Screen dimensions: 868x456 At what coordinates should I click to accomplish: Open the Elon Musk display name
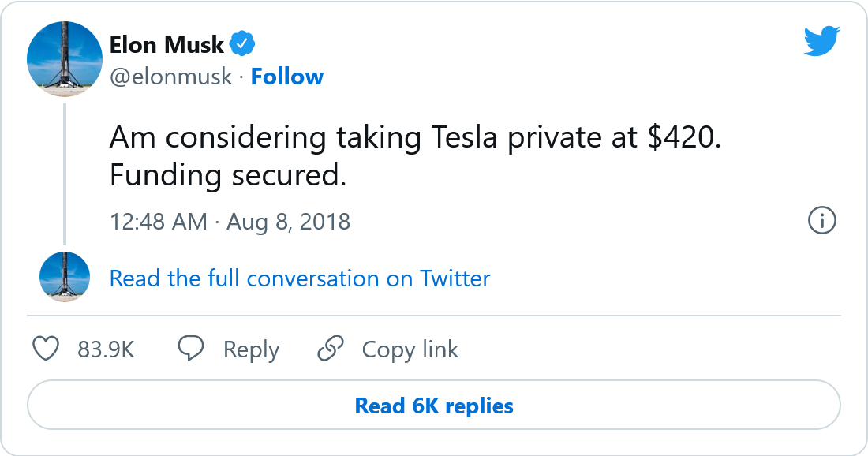[x=166, y=43]
